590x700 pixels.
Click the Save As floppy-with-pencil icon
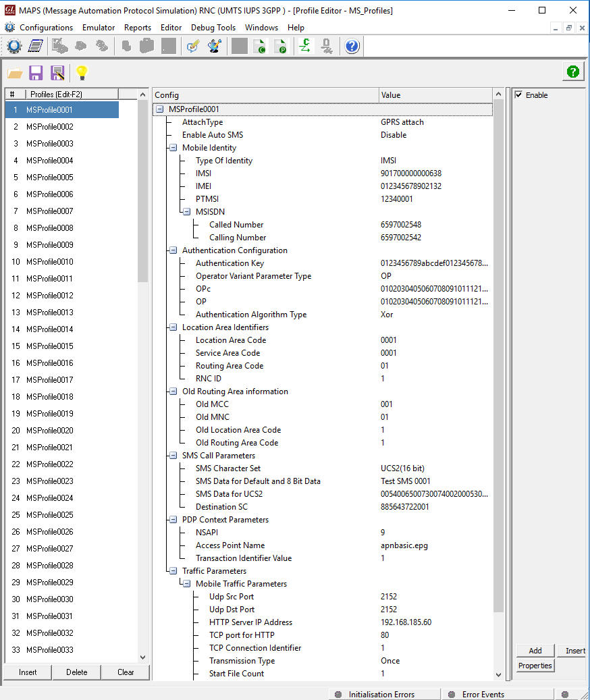click(x=59, y=72)
